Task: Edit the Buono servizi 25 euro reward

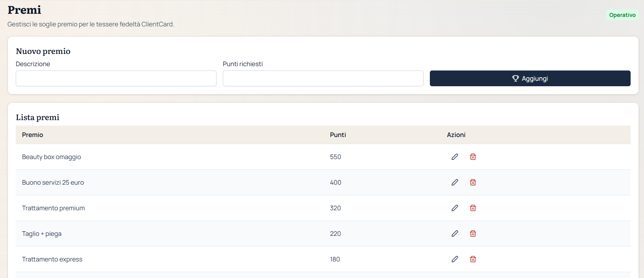Action: coord(455,182)
